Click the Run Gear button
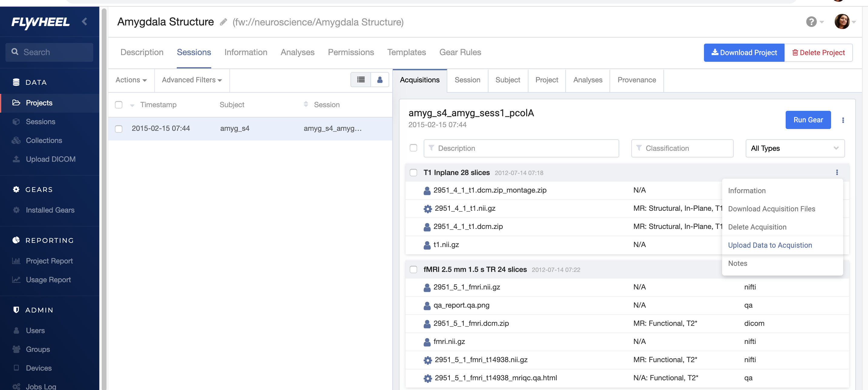This screenshot has width=868, height=390. [x=808, y=120]
